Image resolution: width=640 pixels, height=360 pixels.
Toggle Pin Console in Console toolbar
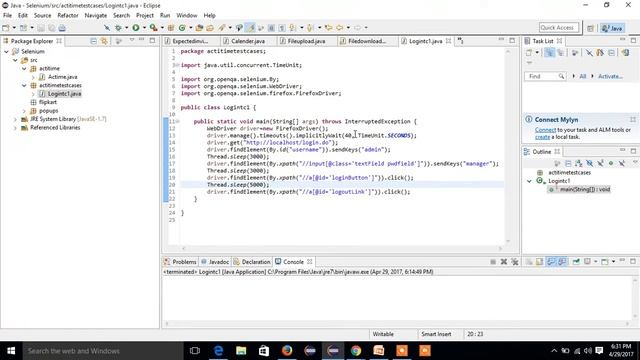(x=576, y=262)
